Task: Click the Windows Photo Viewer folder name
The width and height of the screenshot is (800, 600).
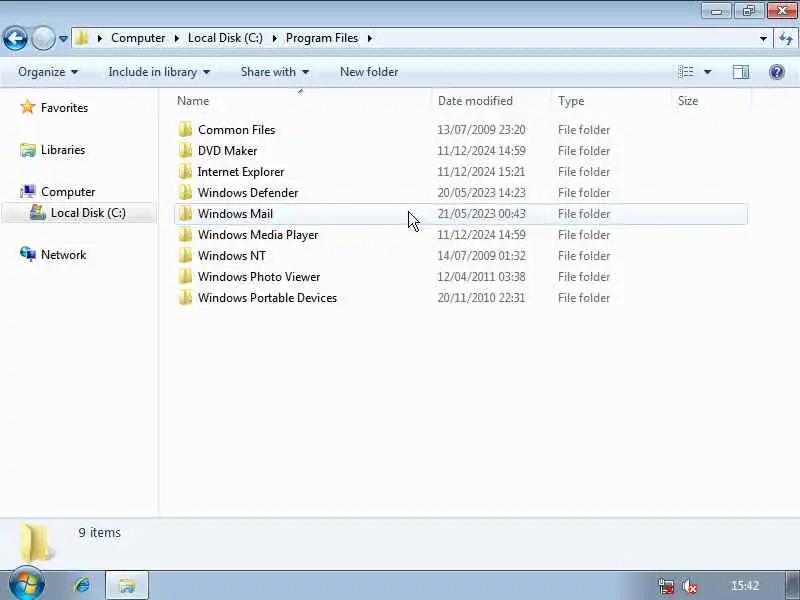Action: tap(259, 277)
